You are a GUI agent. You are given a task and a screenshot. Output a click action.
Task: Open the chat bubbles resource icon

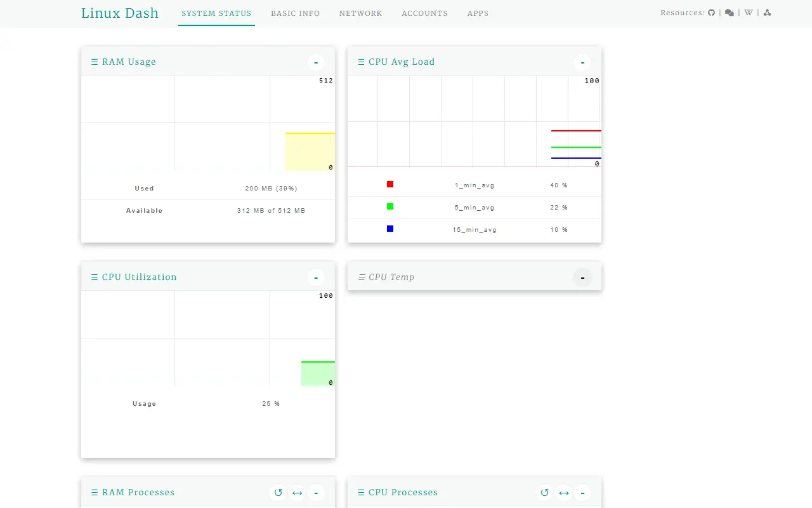730,13
